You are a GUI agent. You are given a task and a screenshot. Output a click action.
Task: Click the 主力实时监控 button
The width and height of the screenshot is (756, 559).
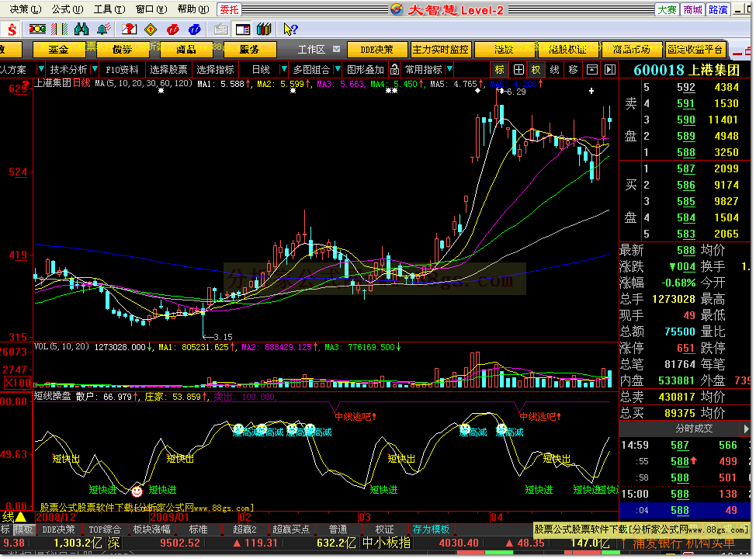[x=441, y=50]
